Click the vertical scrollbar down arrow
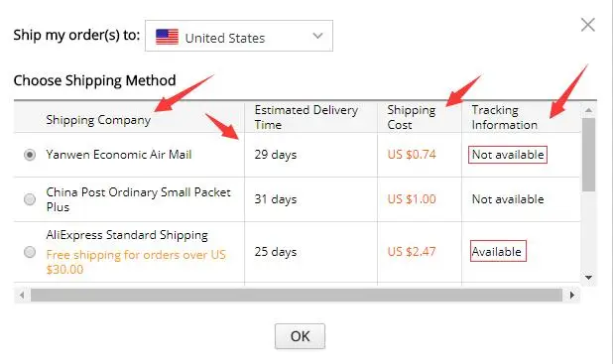This screenshot has width=613, height=364. point(588,278)
